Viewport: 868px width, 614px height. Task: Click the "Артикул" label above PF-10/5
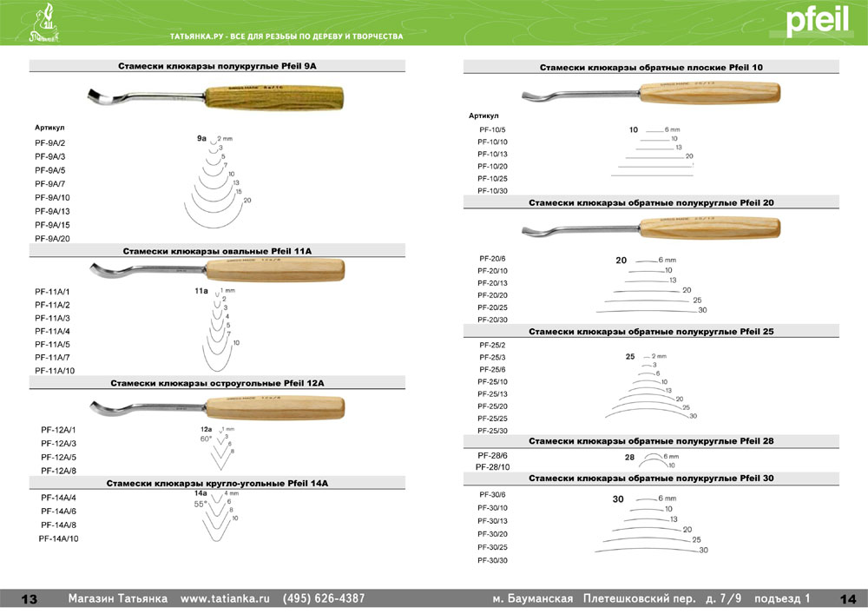tap(483, 116)
